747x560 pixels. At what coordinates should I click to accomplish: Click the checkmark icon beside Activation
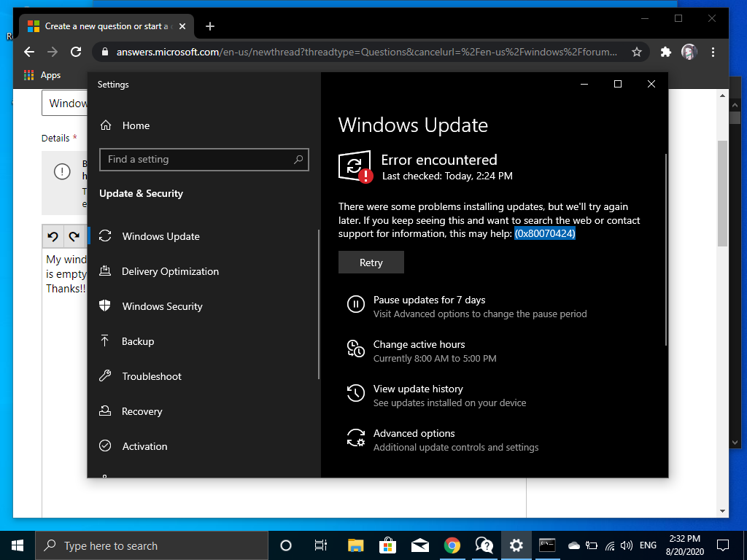[x=105, y=446]
